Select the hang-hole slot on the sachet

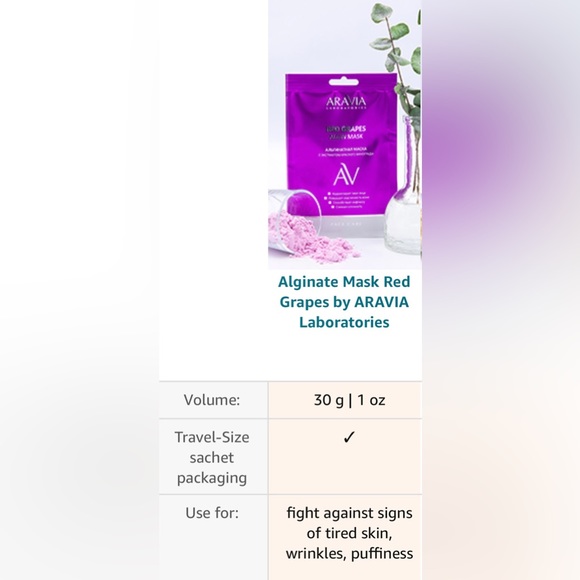tap(343, 82)
